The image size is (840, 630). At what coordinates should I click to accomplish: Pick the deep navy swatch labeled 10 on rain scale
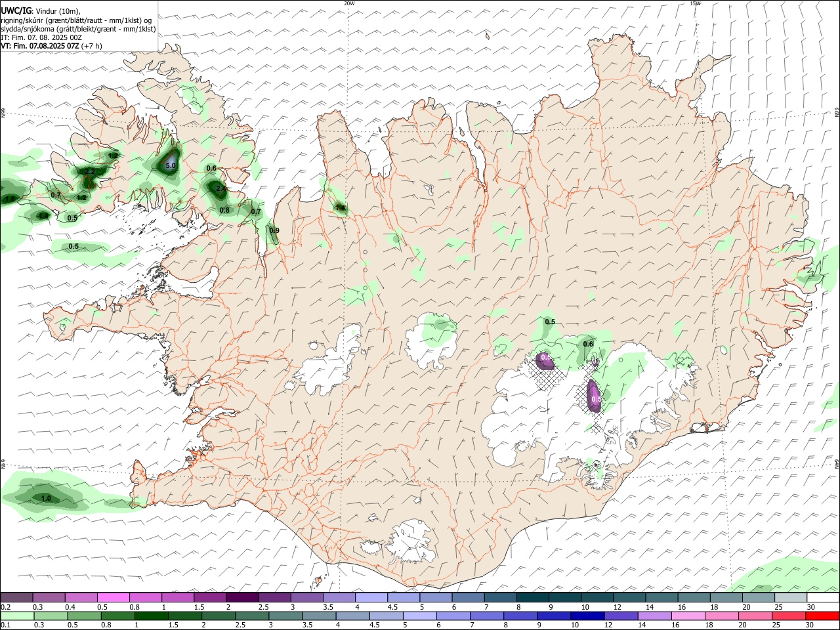[587, 616]
